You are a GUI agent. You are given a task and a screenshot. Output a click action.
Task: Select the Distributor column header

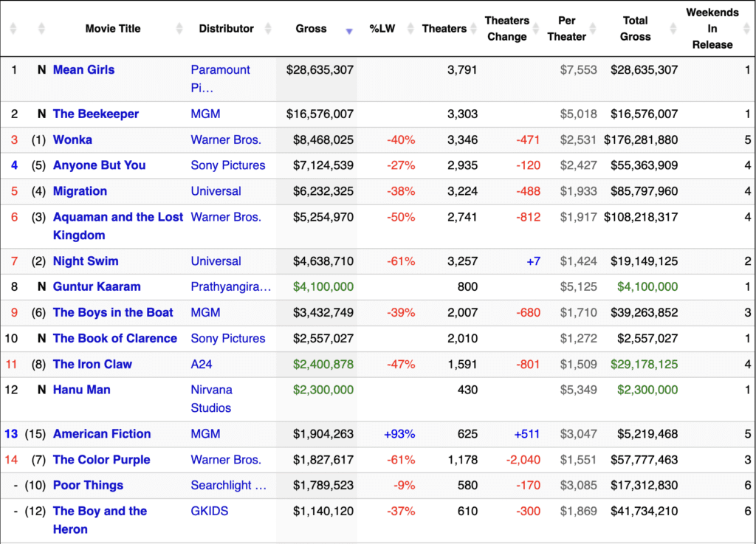226,29
